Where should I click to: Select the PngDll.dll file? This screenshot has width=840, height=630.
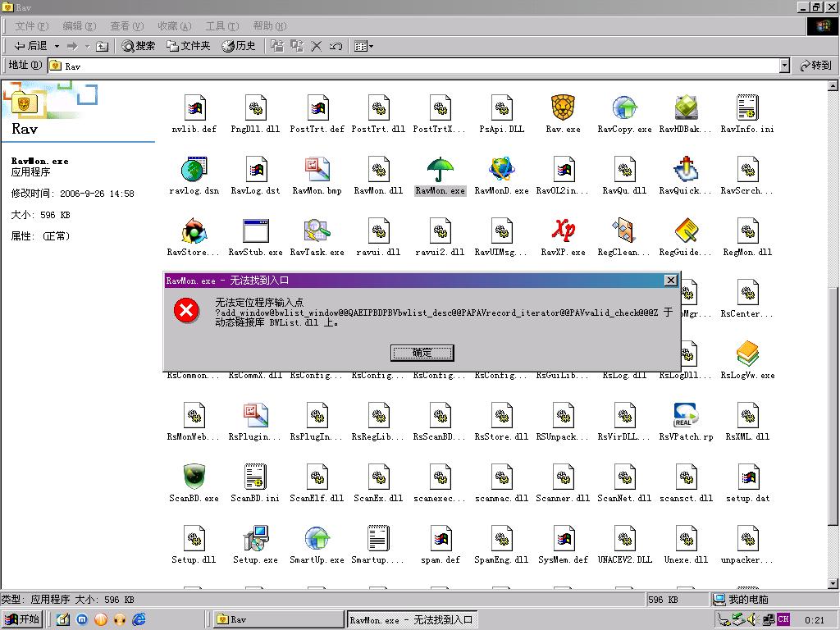point(256,107)
